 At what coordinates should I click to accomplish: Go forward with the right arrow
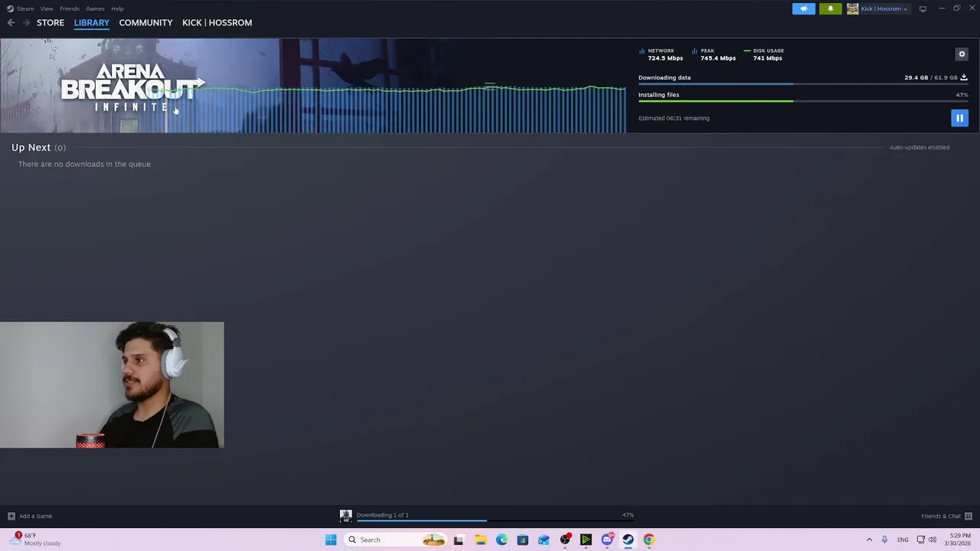pos(26,23)
